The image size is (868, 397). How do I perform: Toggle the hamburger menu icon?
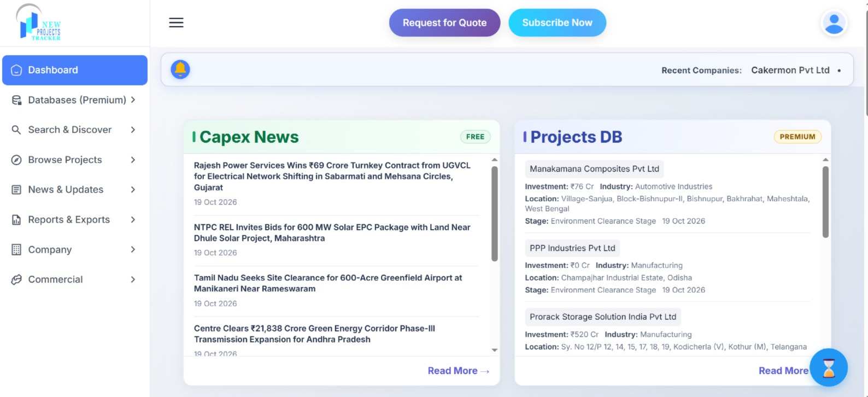(x=176, y=22)
